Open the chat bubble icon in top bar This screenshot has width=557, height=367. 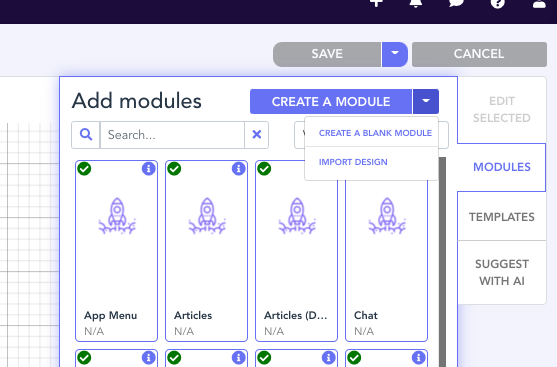(x=456, y=3)
